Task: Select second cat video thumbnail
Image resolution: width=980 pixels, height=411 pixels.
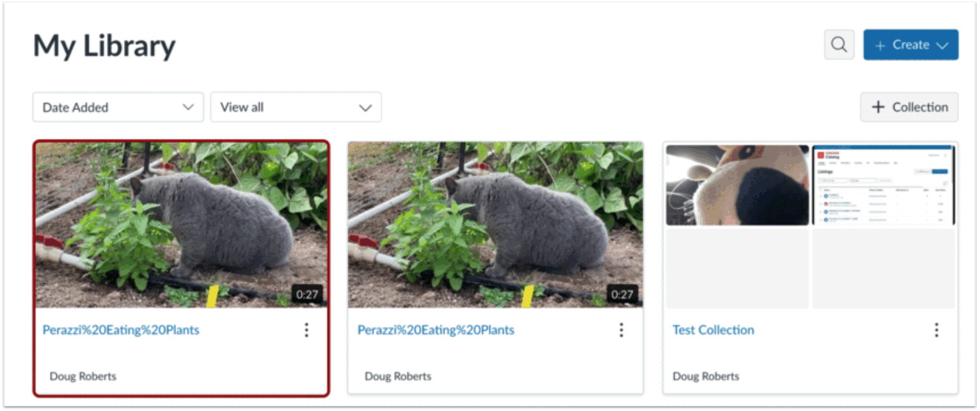Action: [x=496, y=225]
